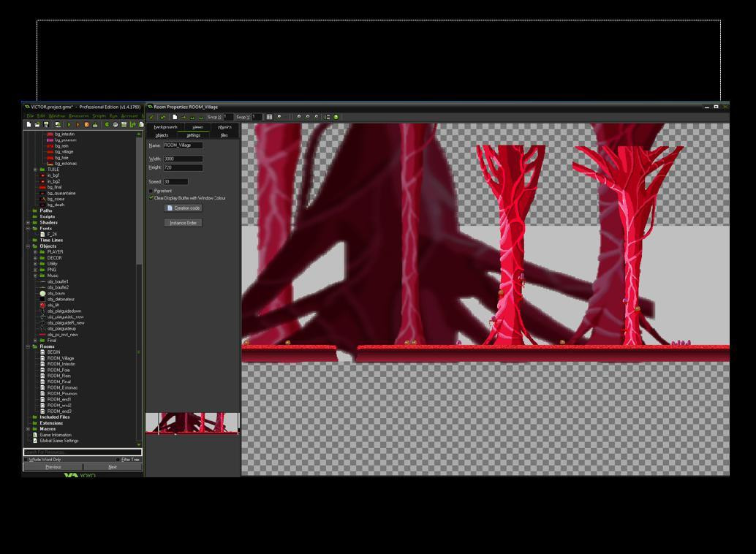Select obj_detonateur in the Objects tree
Screen dimensions: 756x554
[x=61, y=300]
